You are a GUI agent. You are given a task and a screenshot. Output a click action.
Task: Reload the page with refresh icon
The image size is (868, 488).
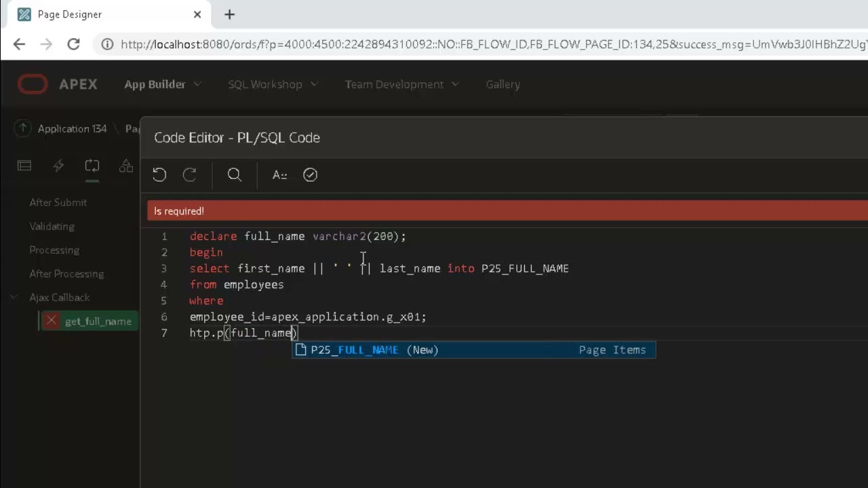click(x=73, y=44)
